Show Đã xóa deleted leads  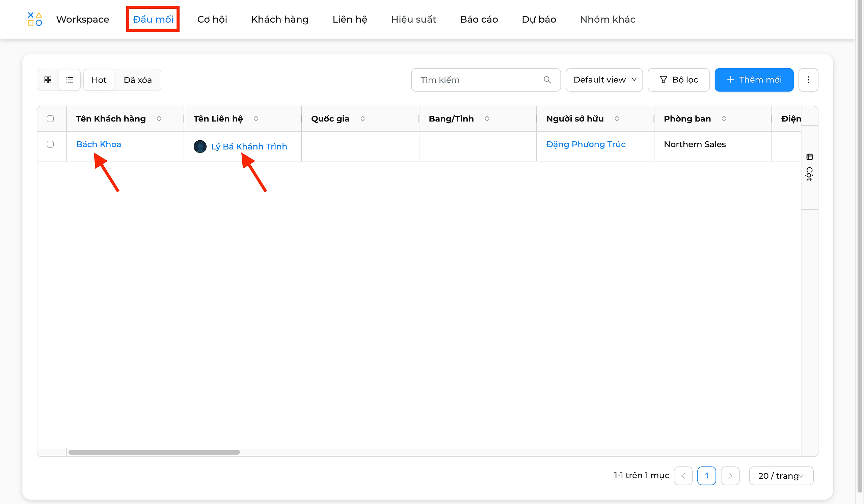coord(137,80)
